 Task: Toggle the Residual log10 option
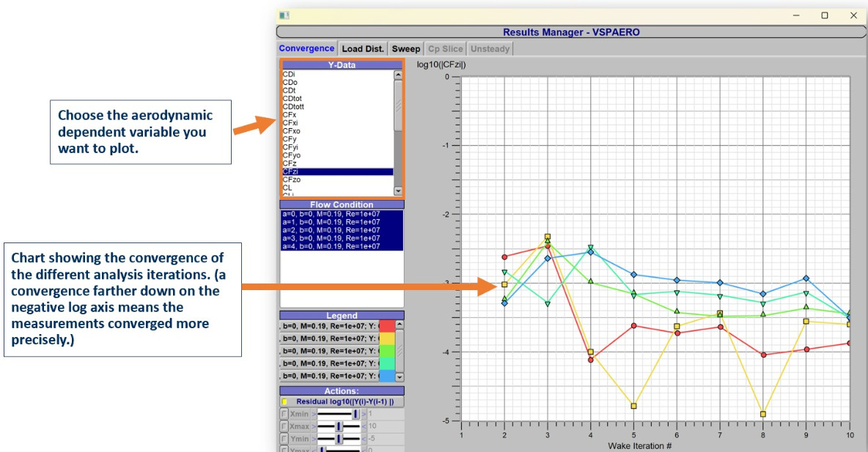[284, 402]
